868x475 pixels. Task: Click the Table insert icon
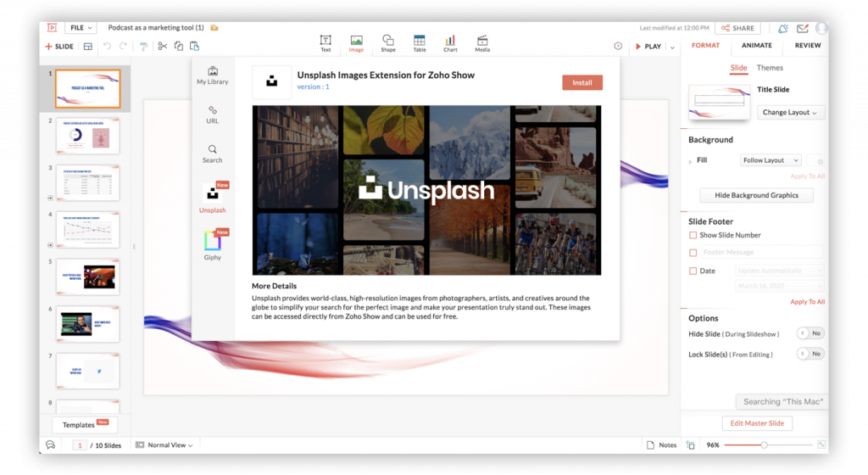click(x=419, y=42)
